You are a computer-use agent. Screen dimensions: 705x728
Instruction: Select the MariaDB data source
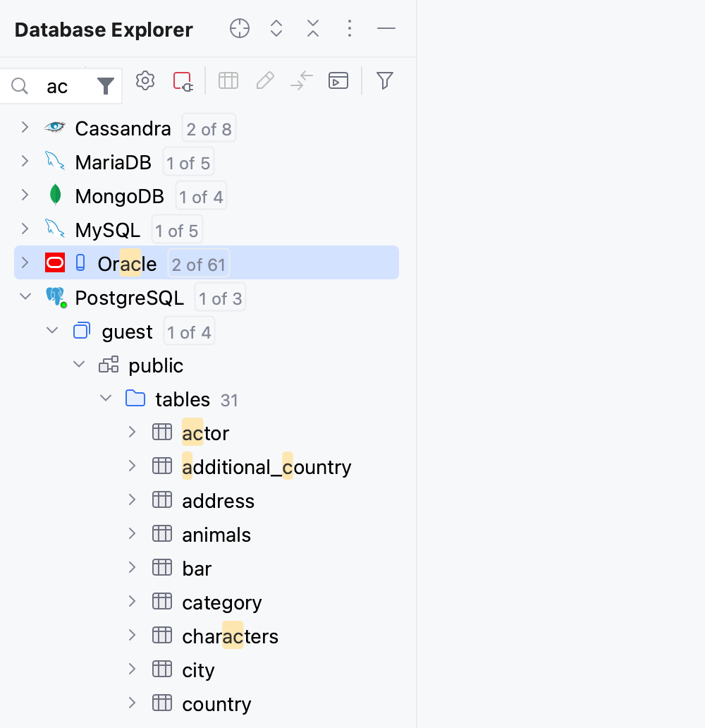[113, 162]
